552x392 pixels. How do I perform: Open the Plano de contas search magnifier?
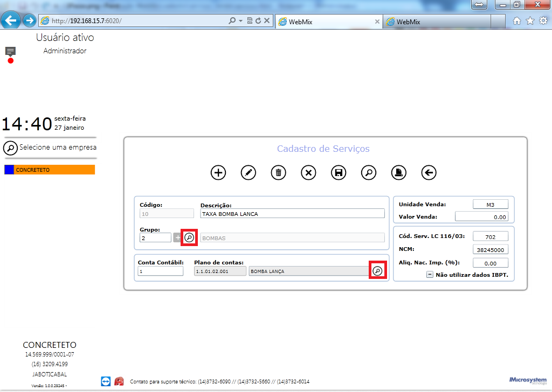tap(377, 271)
